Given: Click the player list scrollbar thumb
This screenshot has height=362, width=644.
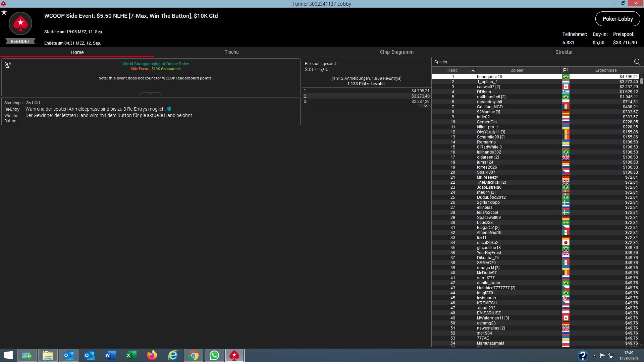Looking at the screenshot, I should [641, 81].
